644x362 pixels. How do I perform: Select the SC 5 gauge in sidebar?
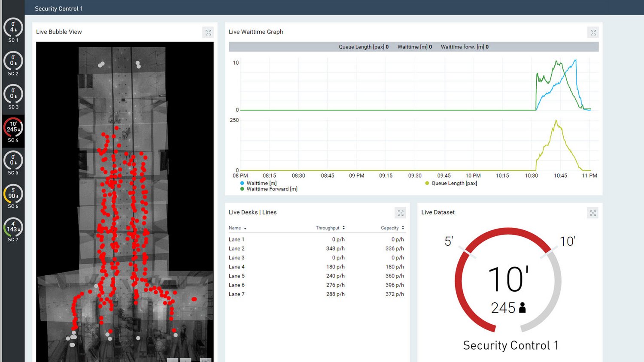point(13,163)
